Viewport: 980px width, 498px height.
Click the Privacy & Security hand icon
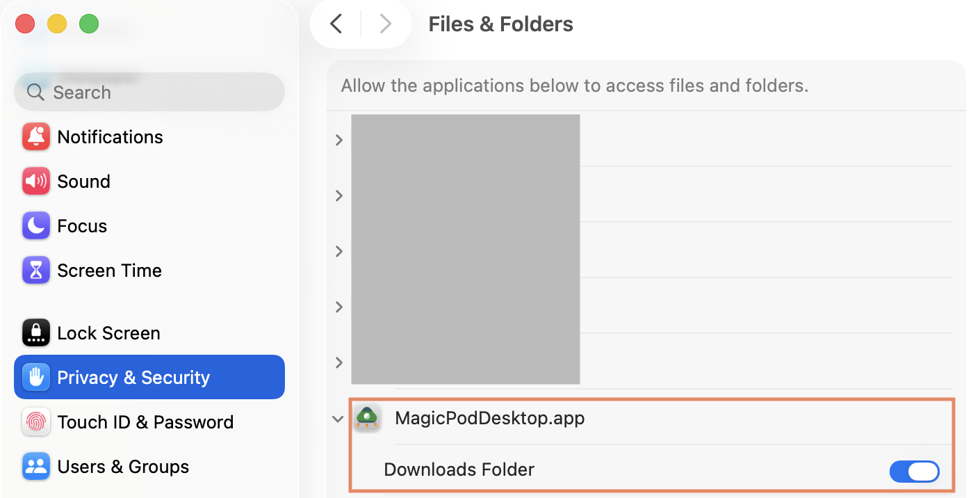pos(36,378)
